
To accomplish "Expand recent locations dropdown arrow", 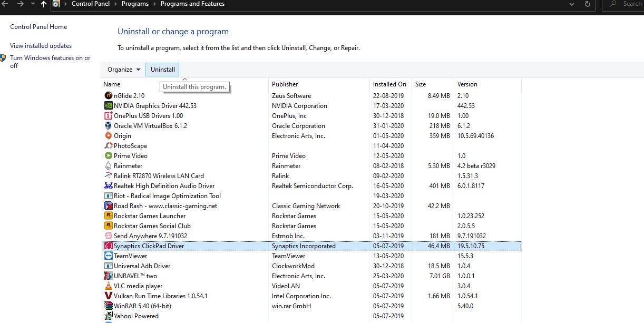I will click(32, 4).
